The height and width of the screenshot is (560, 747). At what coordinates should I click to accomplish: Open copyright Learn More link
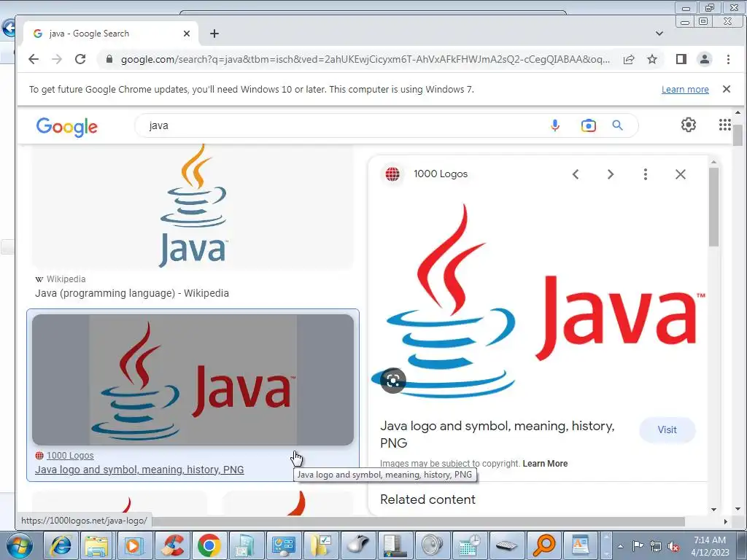click(545, 464)
